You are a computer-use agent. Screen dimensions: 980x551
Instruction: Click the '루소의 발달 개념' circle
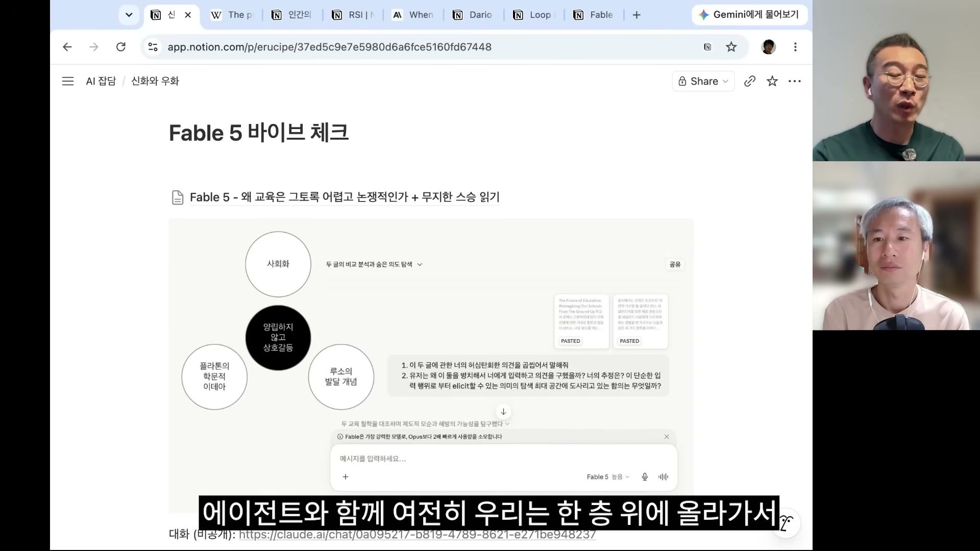coord(341,377)
